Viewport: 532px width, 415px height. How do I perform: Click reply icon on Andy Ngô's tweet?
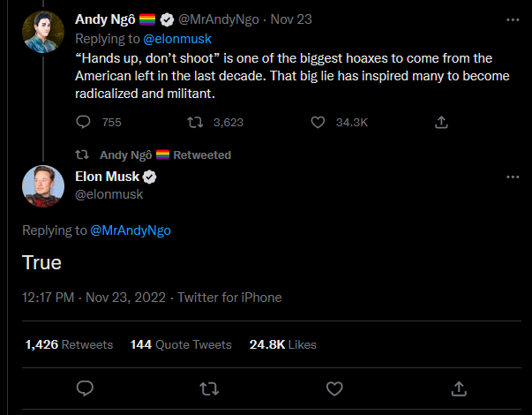[x=83, y=122]
